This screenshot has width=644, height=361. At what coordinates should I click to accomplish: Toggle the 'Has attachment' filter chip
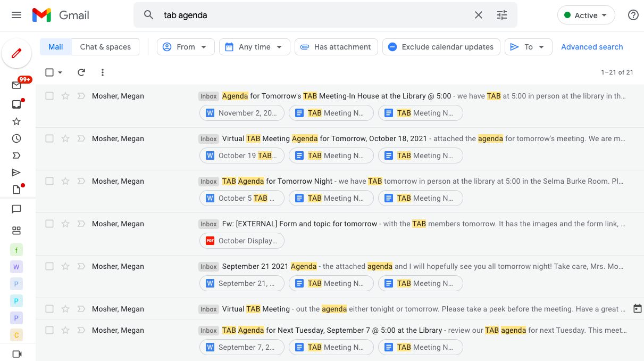click(x=336, y=47)
